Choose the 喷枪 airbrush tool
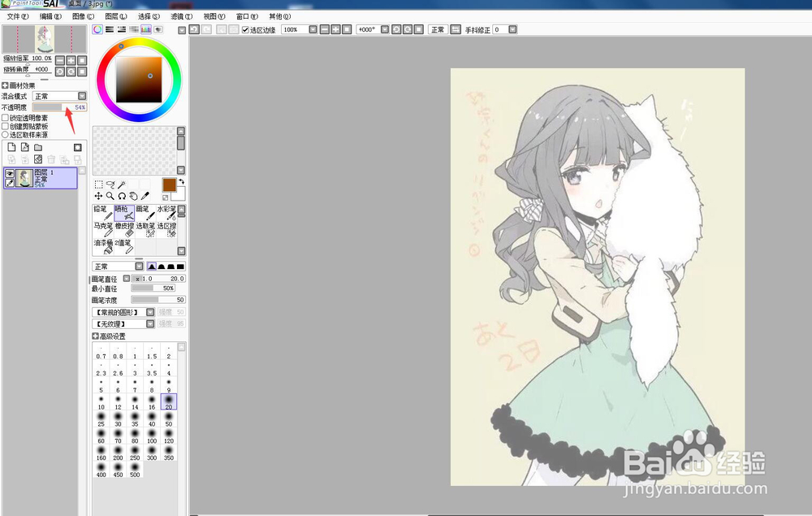The height and width of the screenshot is (516, 812). point(124,213)
